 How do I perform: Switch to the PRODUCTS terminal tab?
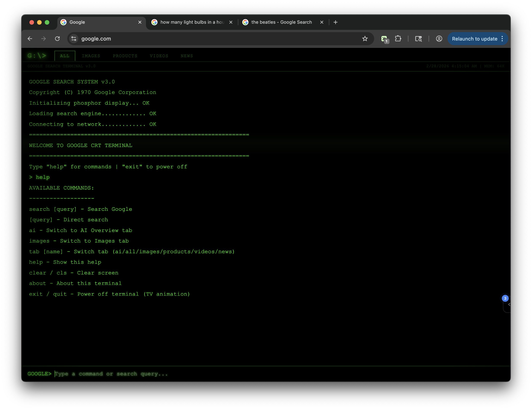click(x=125, y=56)
